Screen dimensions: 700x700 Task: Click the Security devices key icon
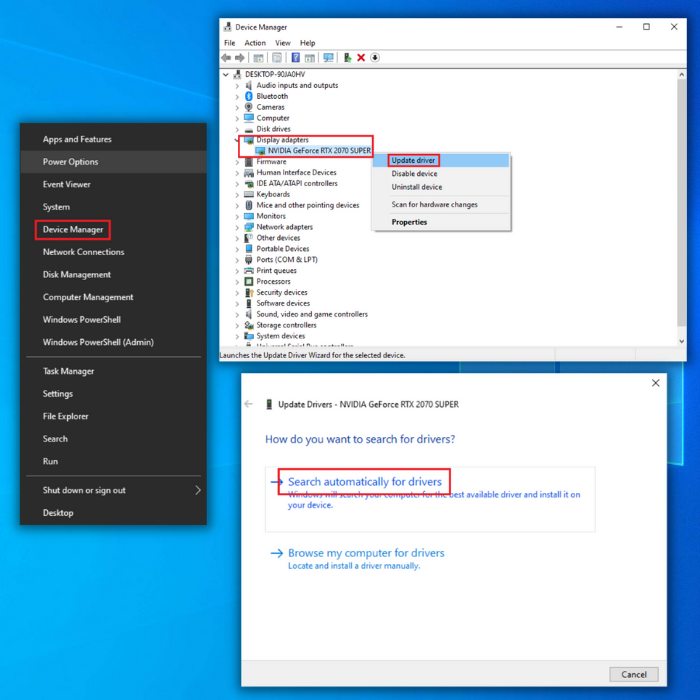249,292
